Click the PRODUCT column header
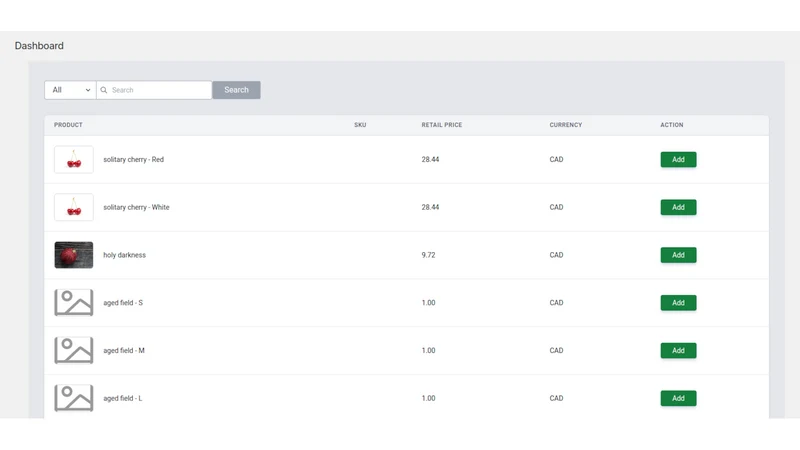800x450 pixels. tap(68, 125)
